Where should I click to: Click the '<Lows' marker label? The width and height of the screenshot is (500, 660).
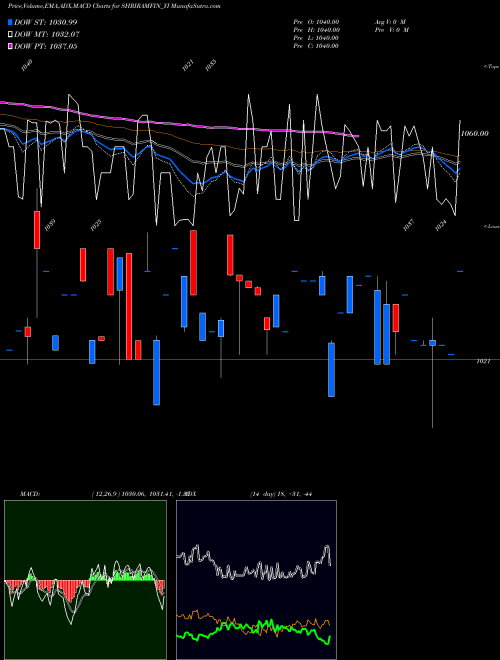pyautogui.click(x=492, y=226)
